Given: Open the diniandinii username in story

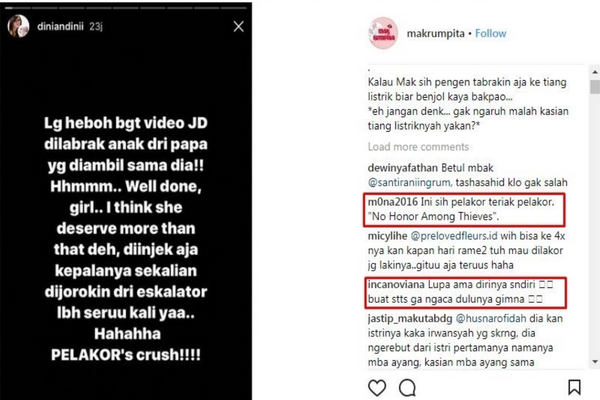Looking at the screenshot, I should tap(60, 26).
